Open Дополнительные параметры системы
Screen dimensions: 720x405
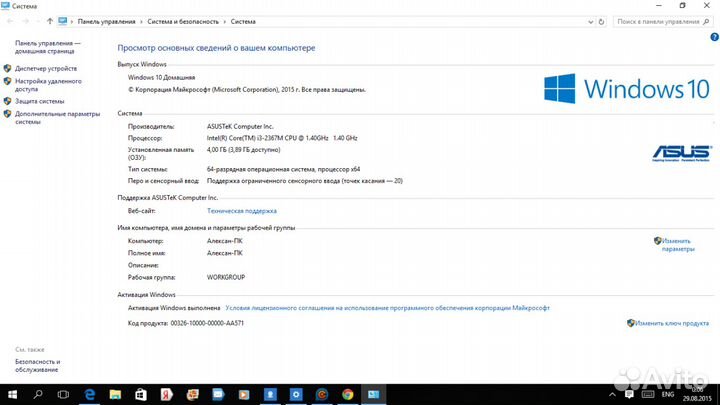[x=57, y=118]
